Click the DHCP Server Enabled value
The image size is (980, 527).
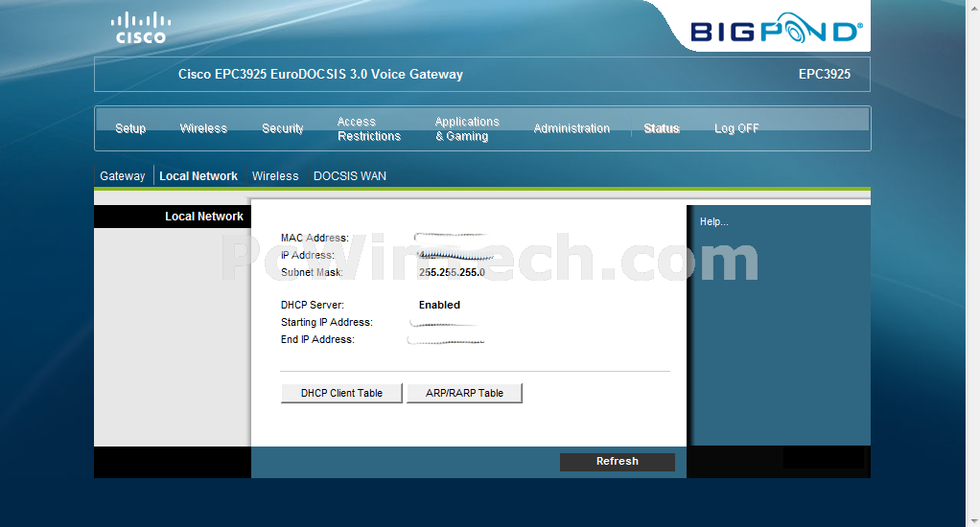(x=439, y=305)
